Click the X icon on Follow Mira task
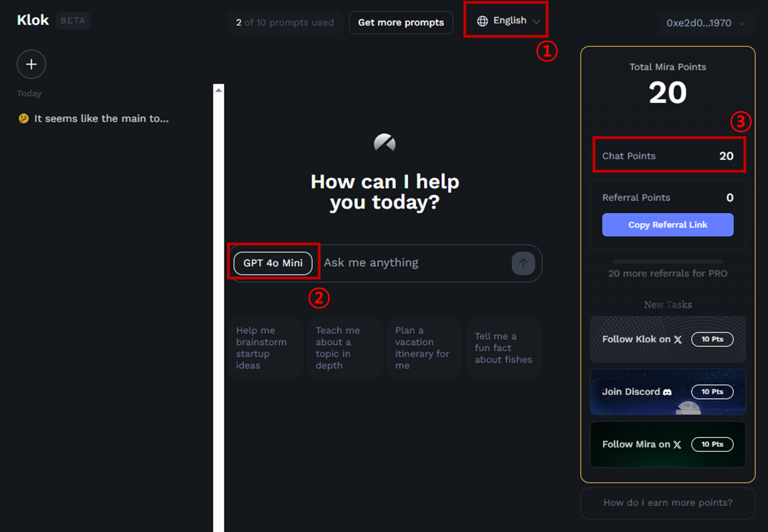 [677, 445]
